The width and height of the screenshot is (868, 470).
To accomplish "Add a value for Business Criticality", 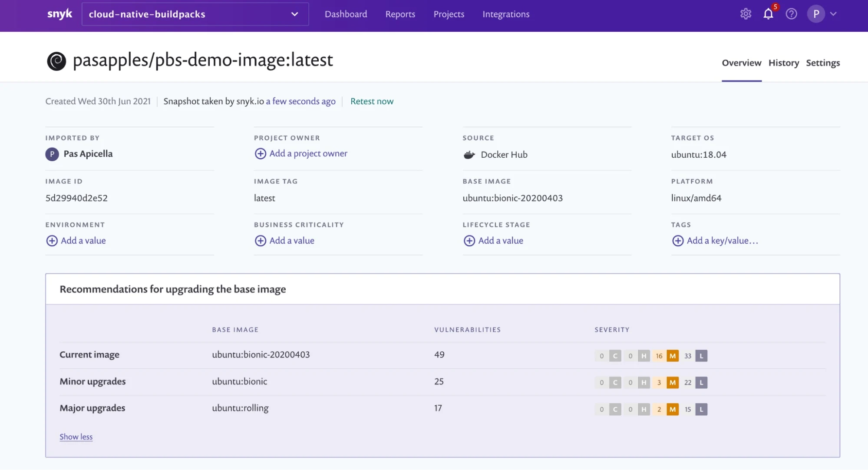I will click(292, 241).
